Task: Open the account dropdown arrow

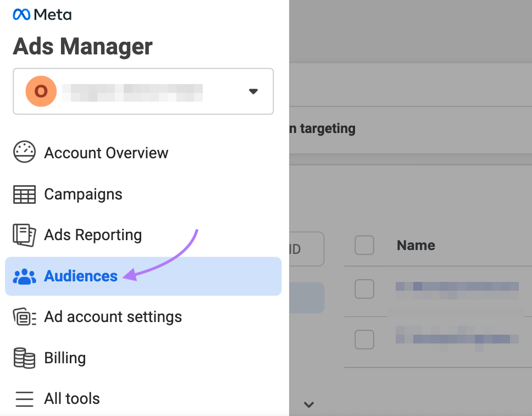Action: coord(253,91)
